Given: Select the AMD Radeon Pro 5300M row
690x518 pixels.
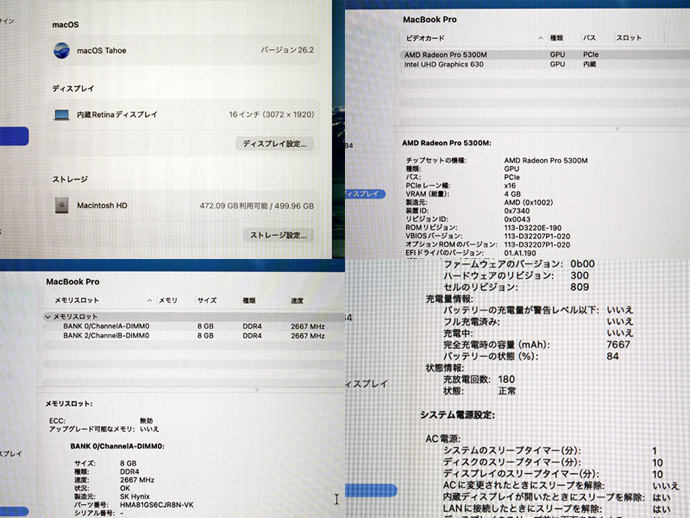Looking at the screenshot, I should (x=443, y=54).
